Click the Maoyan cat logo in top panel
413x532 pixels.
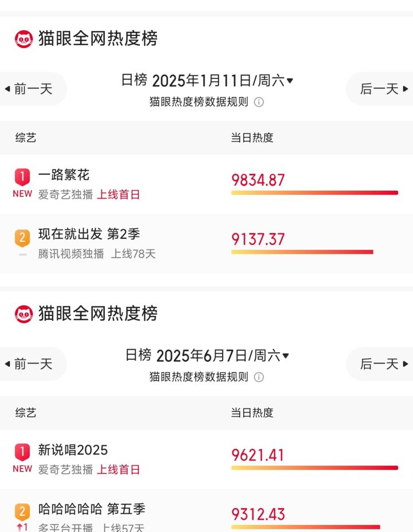point(24,39)
